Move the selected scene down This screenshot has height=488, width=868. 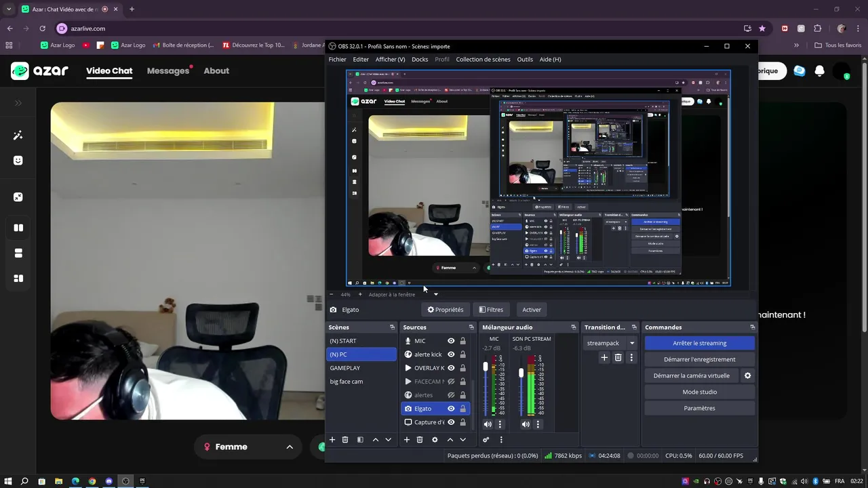[389, 440]
